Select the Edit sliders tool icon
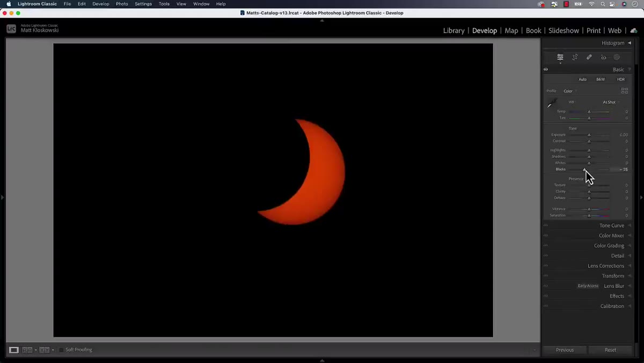The width and height of the screenshot is (644, 363). 560,57
